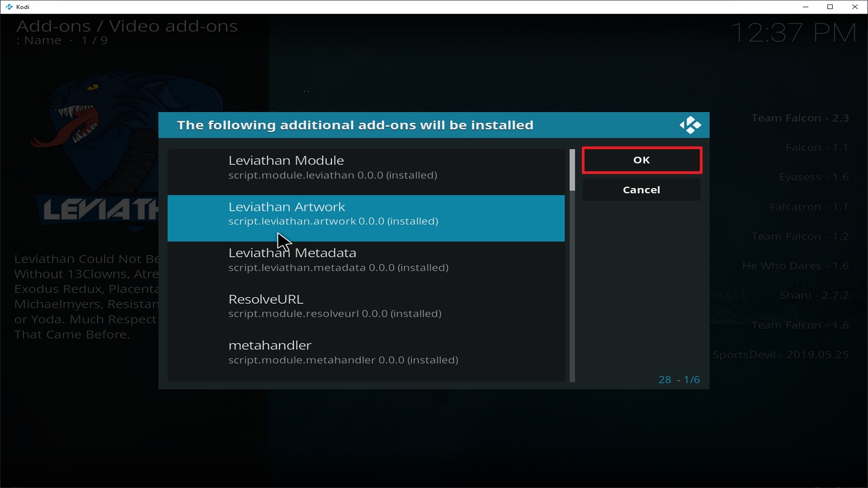
Task: Select the Leviathan Metadata list entry
Action: point(366,264)
